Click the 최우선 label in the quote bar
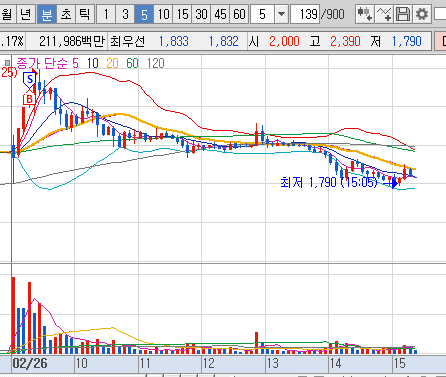 coord(128,41)
